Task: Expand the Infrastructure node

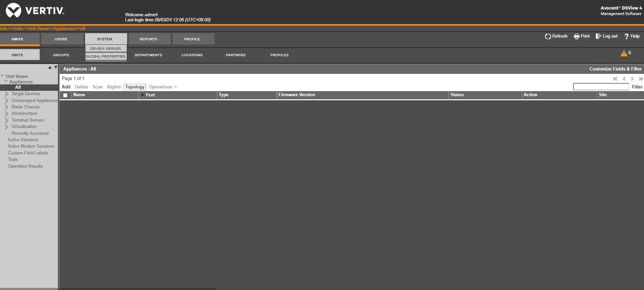Action: [6, 113]
